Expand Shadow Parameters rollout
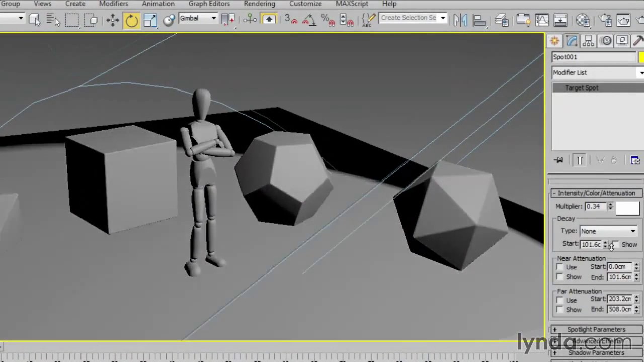The height and width of the screenshot is (362, 644). (597, 353)
